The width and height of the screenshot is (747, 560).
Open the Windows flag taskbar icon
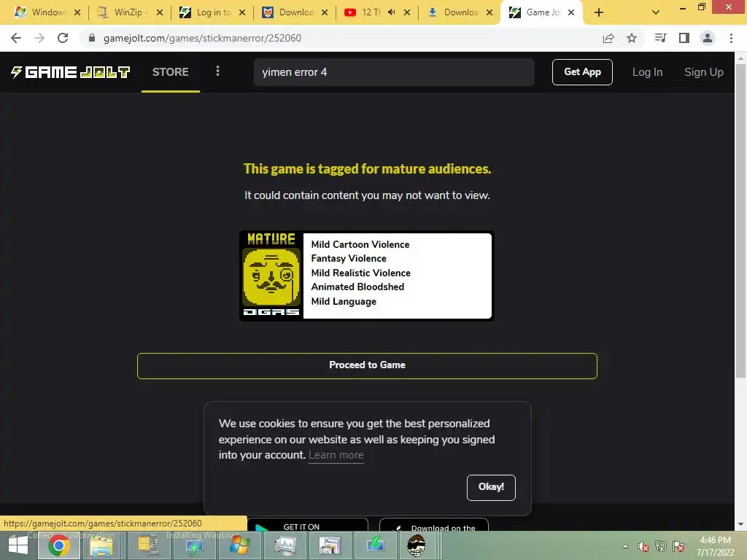point(239,545)
